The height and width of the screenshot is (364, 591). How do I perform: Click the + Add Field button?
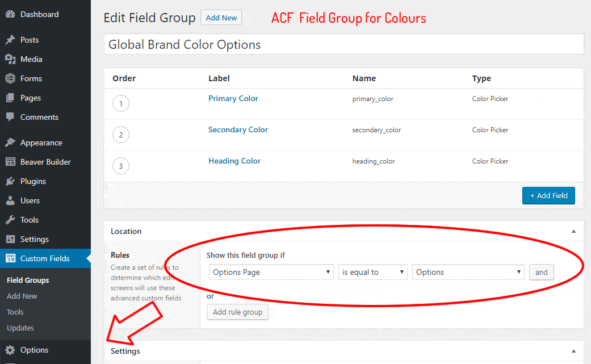pos(548,195)
